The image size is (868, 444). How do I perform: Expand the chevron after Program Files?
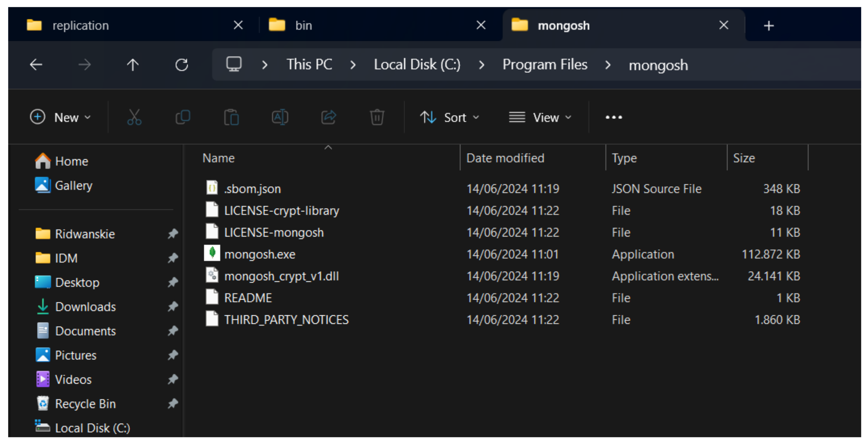coord(608,65)
